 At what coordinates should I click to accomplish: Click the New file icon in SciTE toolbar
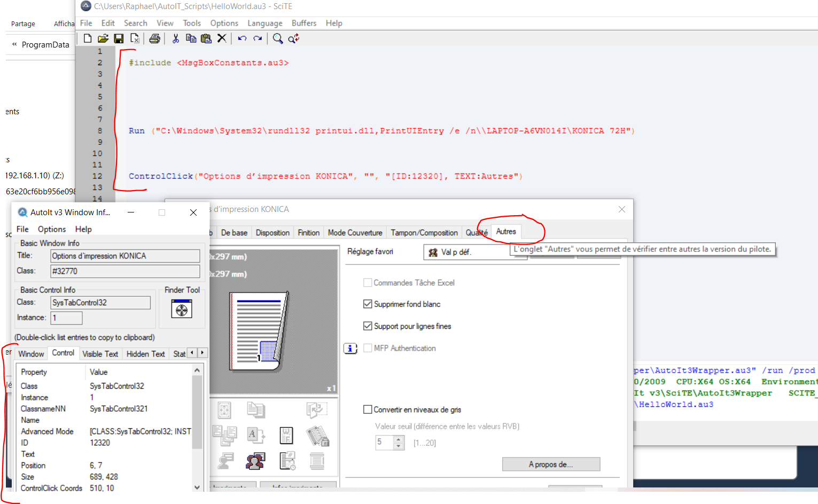coord(88,38)
